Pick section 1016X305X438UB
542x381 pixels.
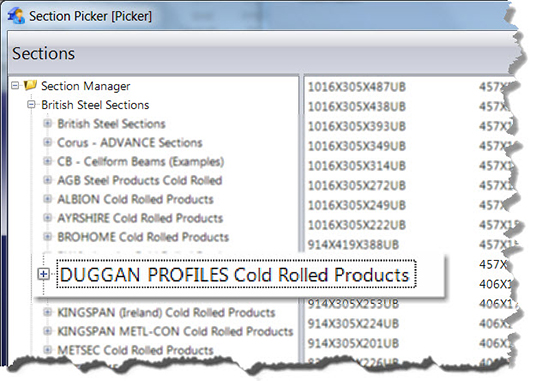[356, 106]
